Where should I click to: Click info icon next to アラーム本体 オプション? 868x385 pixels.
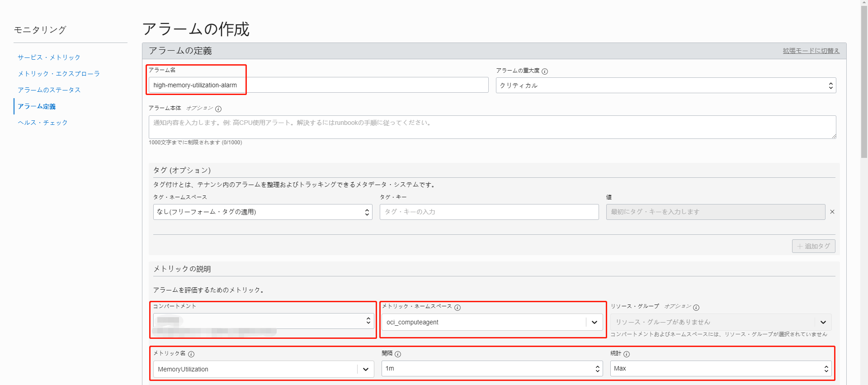coord(218,109)
